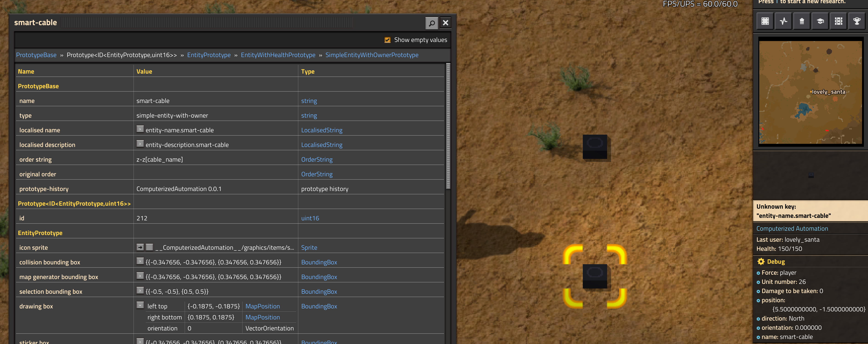Open LocalisedString link for localised name

pos(322,130)
